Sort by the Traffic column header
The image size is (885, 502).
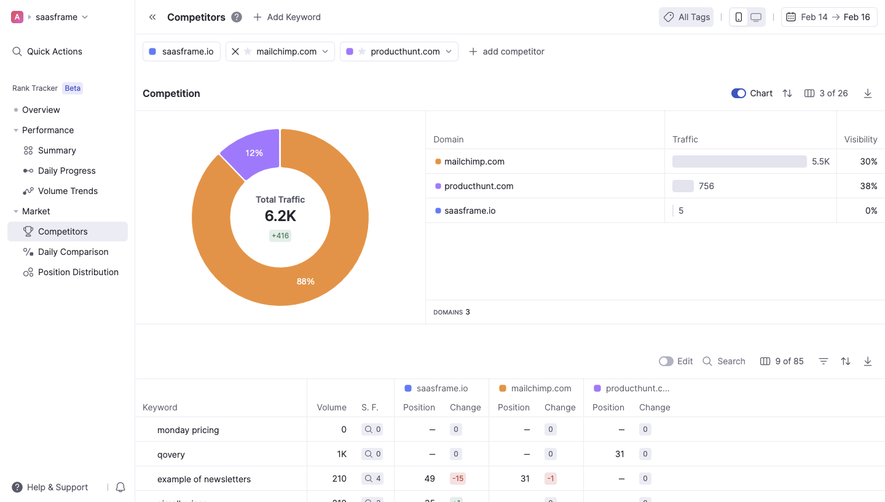point(685,139)
